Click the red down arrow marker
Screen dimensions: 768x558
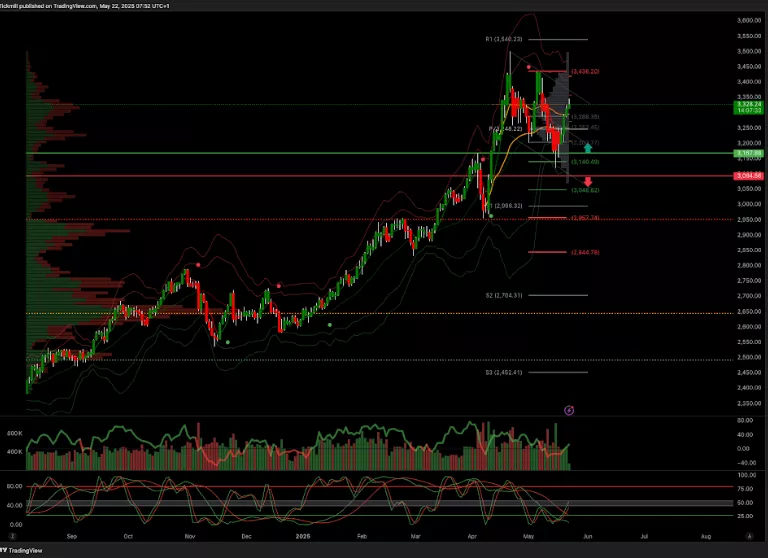(588, 181)
